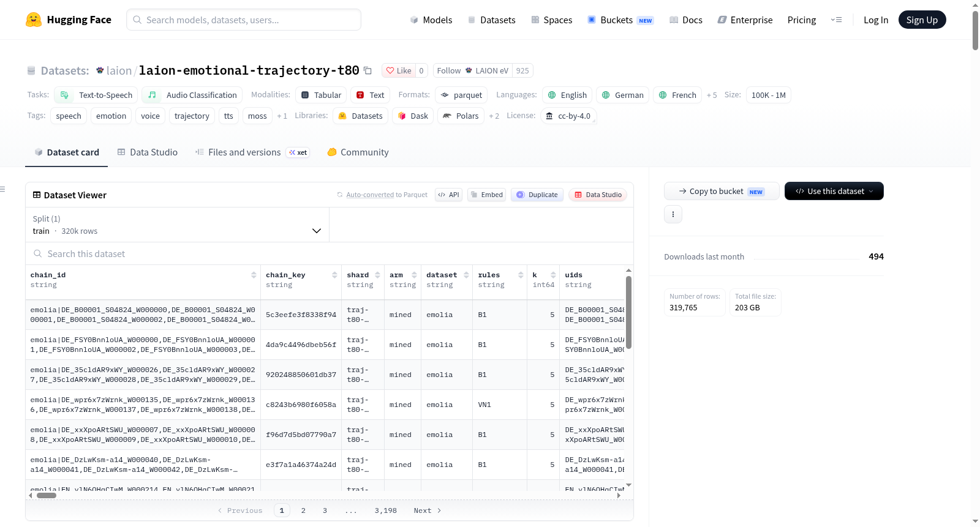
Task: Open Enterprise in navigation
Action: tap(745, 20)
